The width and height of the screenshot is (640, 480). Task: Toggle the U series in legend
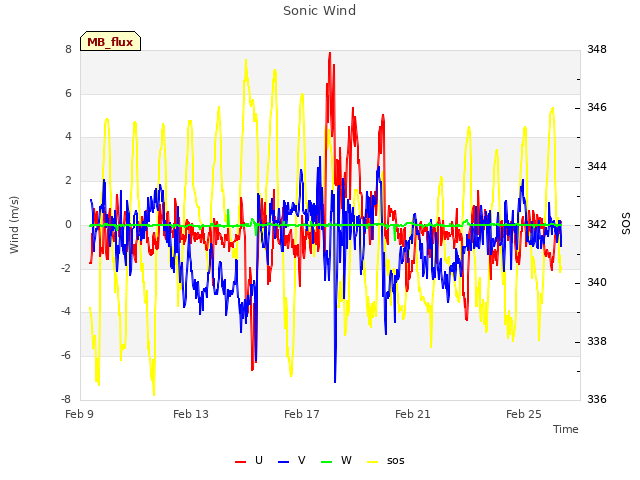coord(249,460)
